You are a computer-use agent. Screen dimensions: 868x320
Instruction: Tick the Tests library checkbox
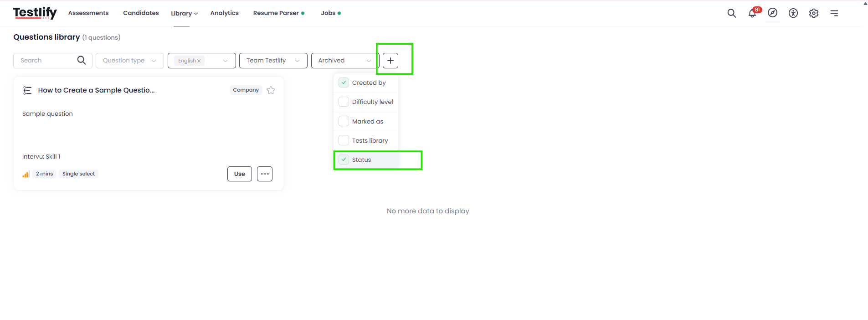point(344,140)
